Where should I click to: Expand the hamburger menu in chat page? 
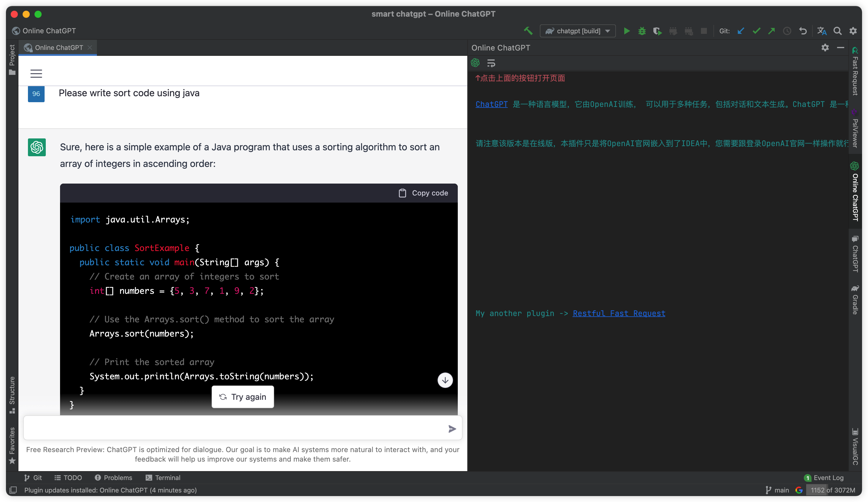(36, 73)
